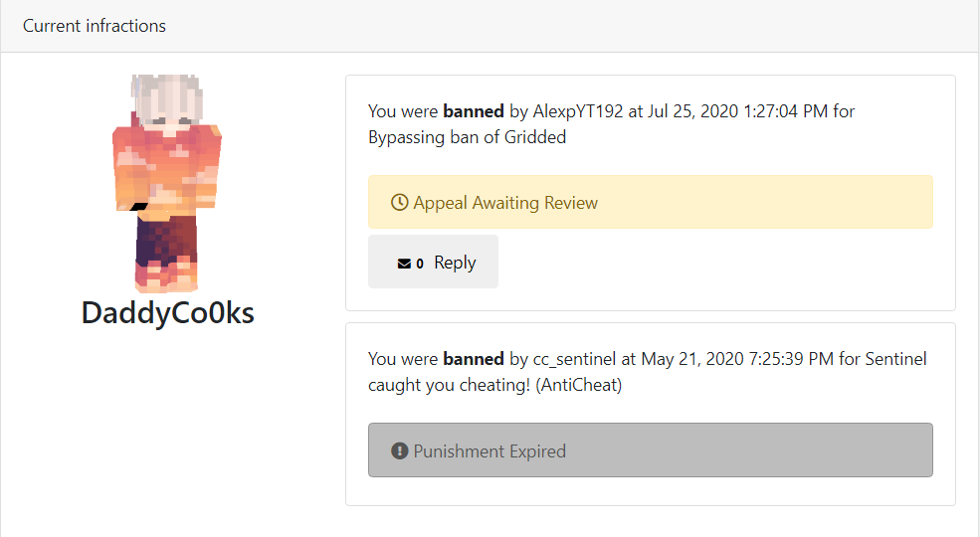Click the clock icon on appeal banner
Screen dimensions: 980x537
[x=399, y=202]
